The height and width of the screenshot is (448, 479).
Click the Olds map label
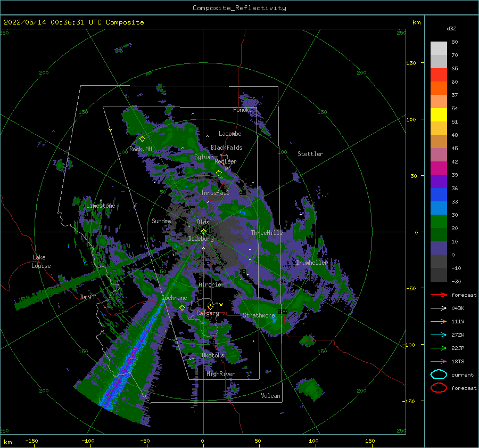(203, 222)
